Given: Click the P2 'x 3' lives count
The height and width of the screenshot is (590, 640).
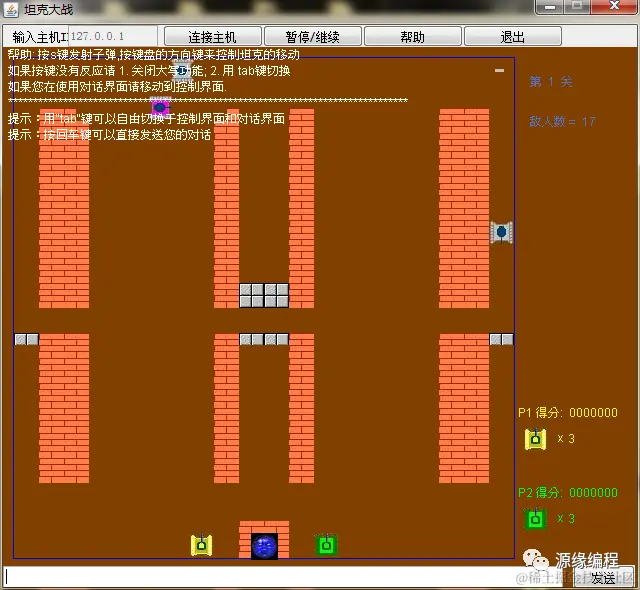Looking at the screenshot, I should pyautogui.click(x=566, y=519).
